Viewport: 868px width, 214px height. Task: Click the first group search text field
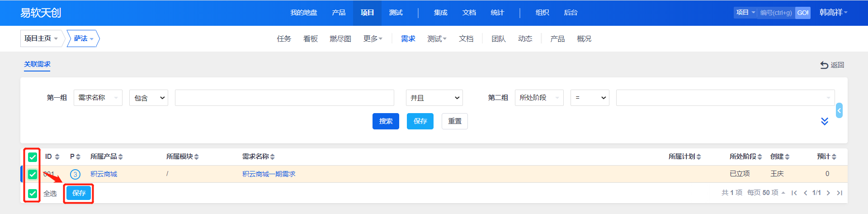(284, 98)
